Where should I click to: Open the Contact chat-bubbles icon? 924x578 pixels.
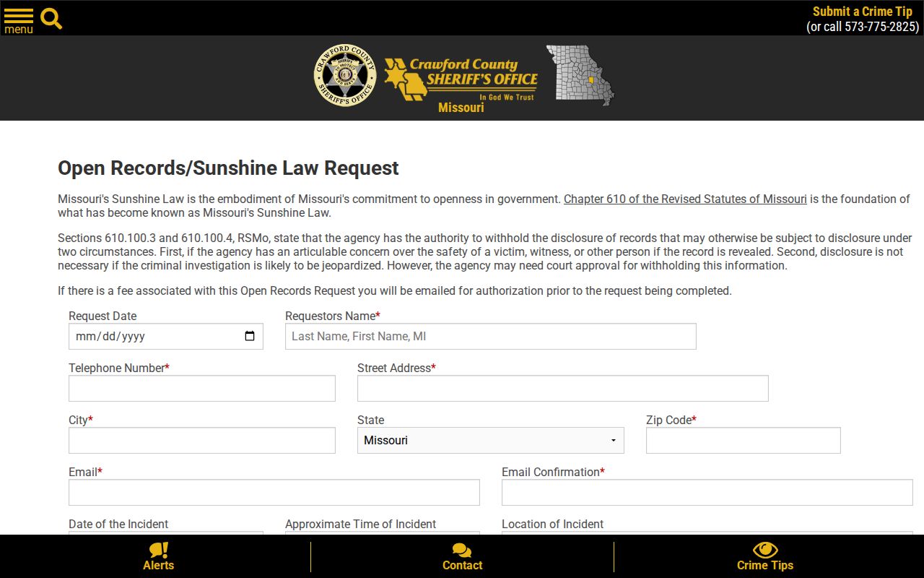click(462, 551)
